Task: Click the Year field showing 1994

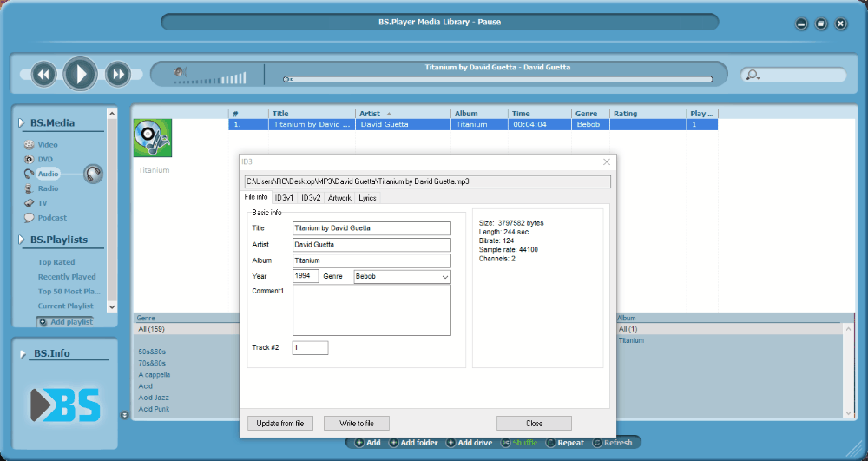Action: click(x=306, y=275)
